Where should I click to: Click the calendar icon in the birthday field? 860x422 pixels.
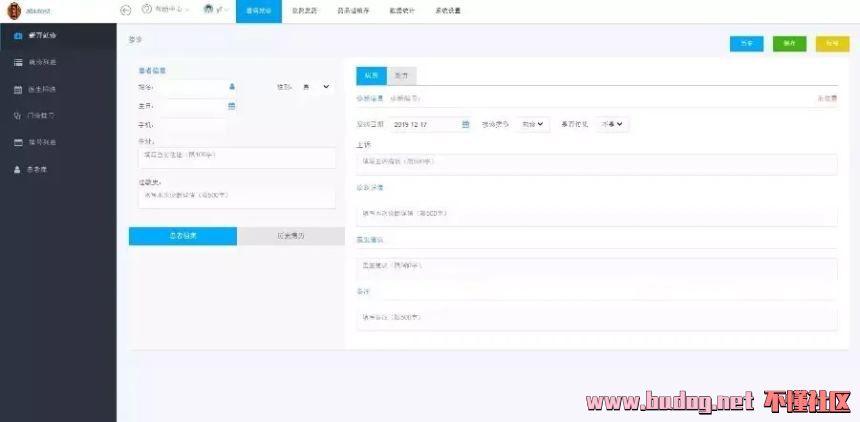point(232,106)
